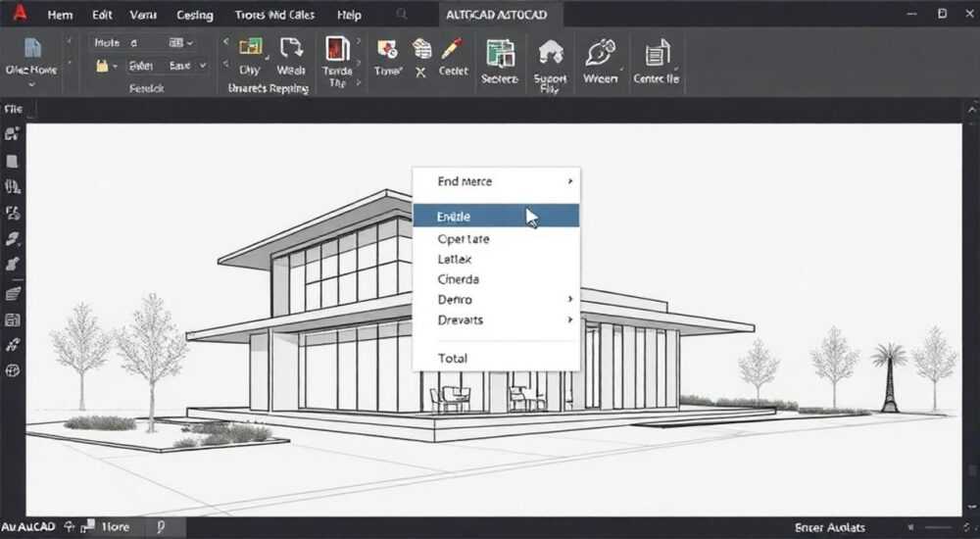Viewport: 980px width, 539px height.
Task: Click fourth tool icon in left sidebar
Action: coord(13,214)
